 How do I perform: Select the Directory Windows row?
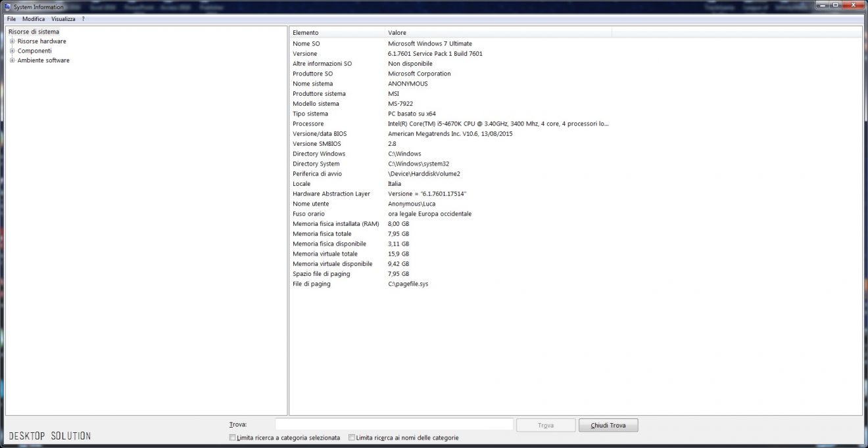(x=450, y=154)
